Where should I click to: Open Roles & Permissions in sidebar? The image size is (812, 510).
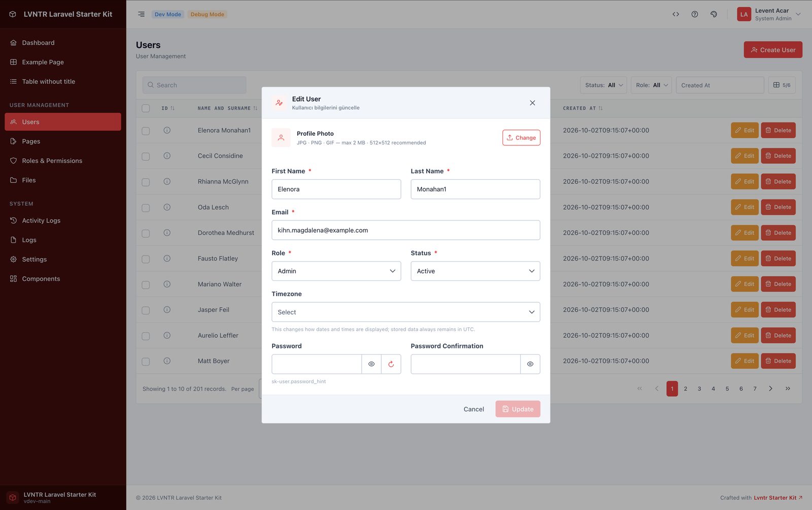[x=63, y=161]
